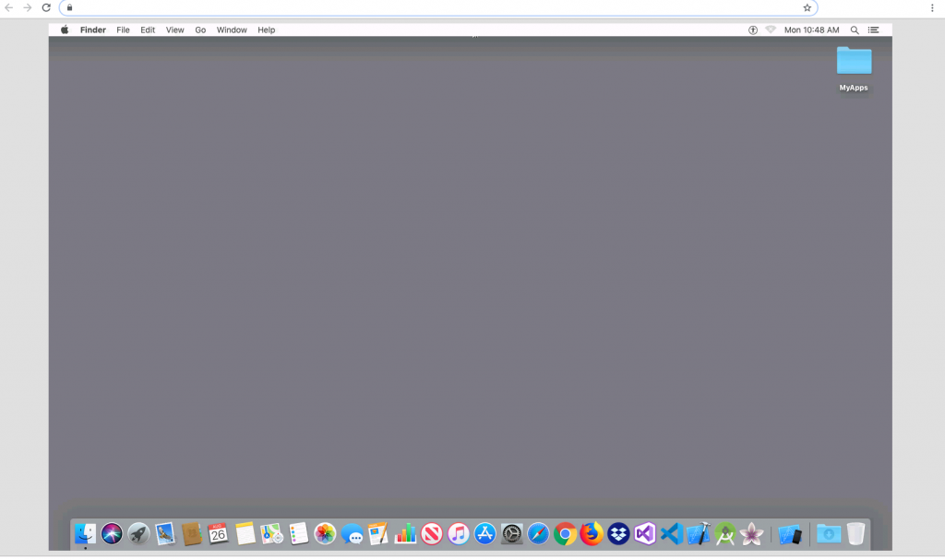View site info lock icon
The image size is (945, 560).
69,7
